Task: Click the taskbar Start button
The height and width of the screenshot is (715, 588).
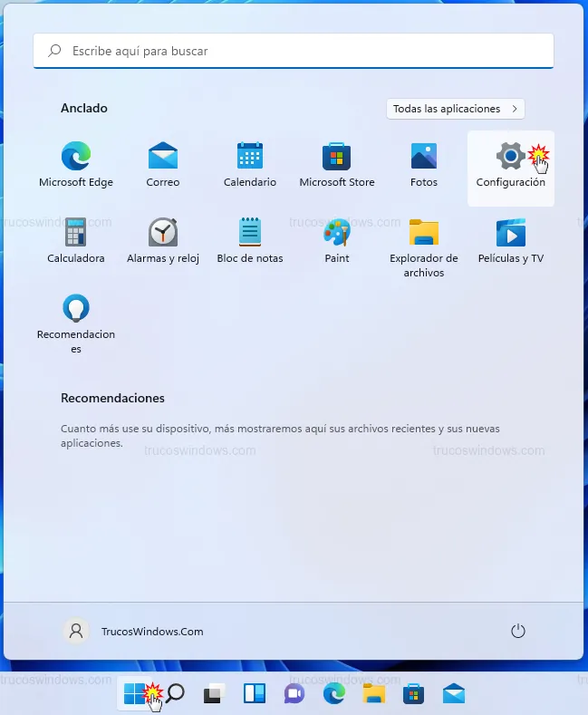Action: click(x=134, y=694)
